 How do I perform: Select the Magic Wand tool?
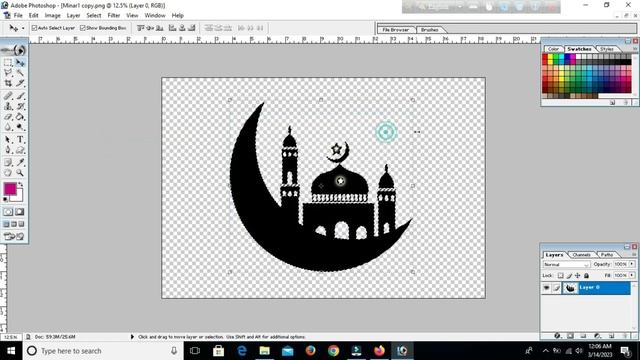[x=20, y=73]
